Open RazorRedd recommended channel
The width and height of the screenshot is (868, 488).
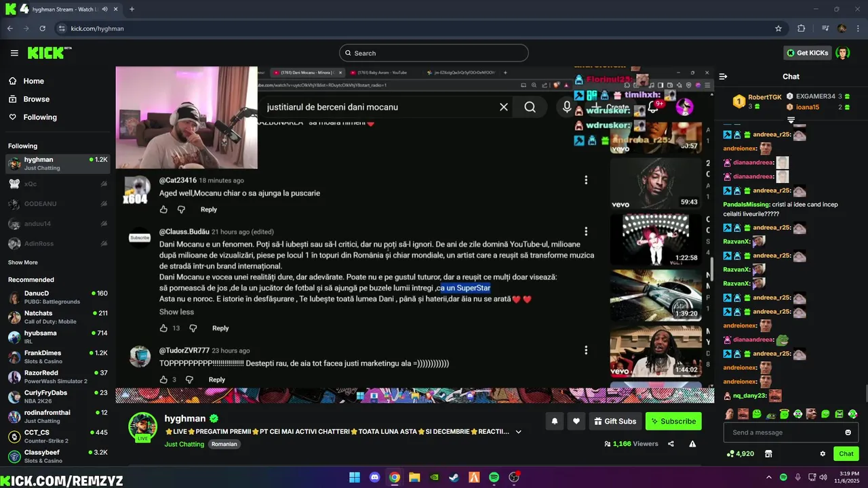[x=58, y=377]
